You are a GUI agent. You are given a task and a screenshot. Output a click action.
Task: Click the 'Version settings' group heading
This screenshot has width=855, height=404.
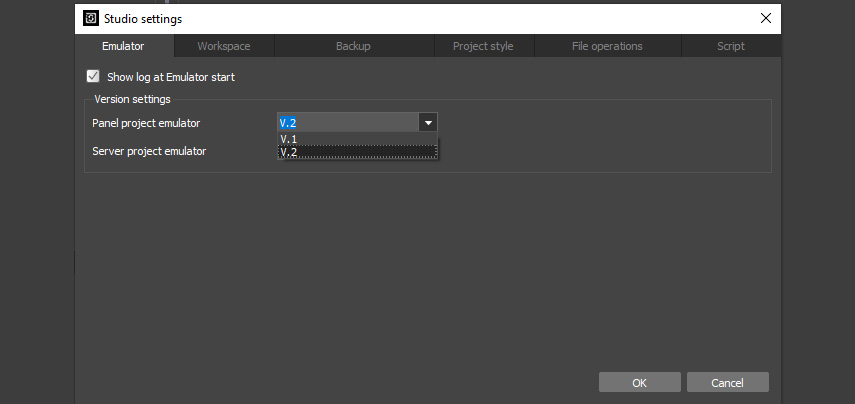[132, 99]
